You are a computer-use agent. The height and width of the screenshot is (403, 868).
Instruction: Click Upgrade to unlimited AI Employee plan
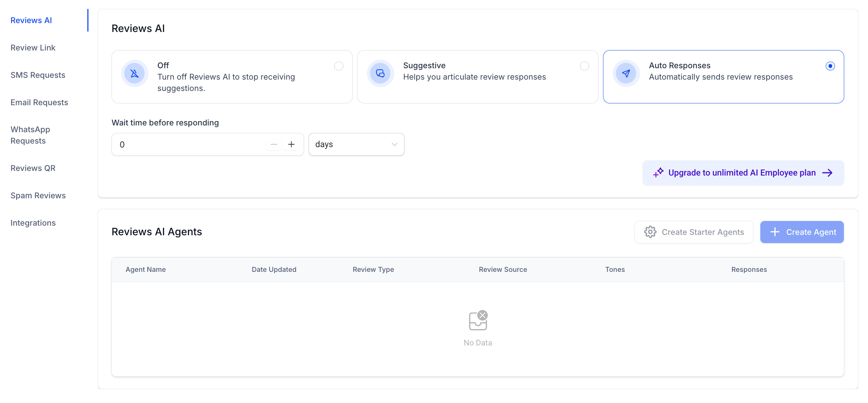pos(742,173)
